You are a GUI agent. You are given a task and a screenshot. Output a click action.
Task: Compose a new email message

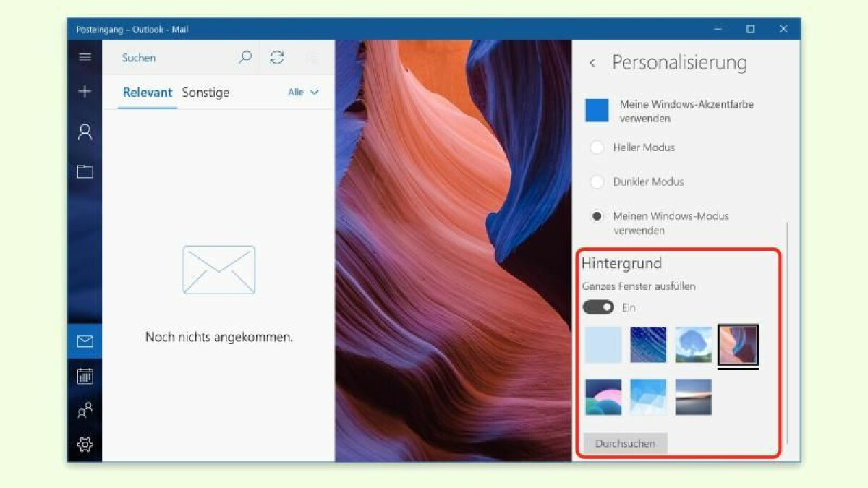tap(85, 93)
